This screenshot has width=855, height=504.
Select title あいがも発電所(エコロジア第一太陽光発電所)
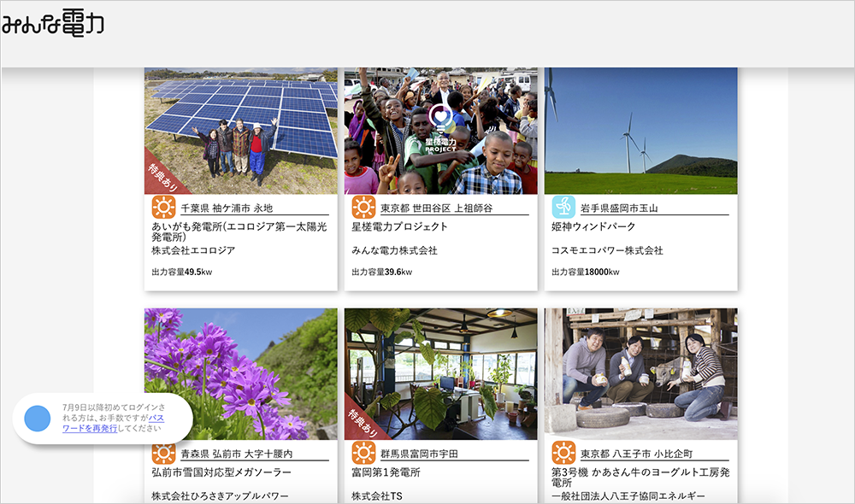point(239,231)
